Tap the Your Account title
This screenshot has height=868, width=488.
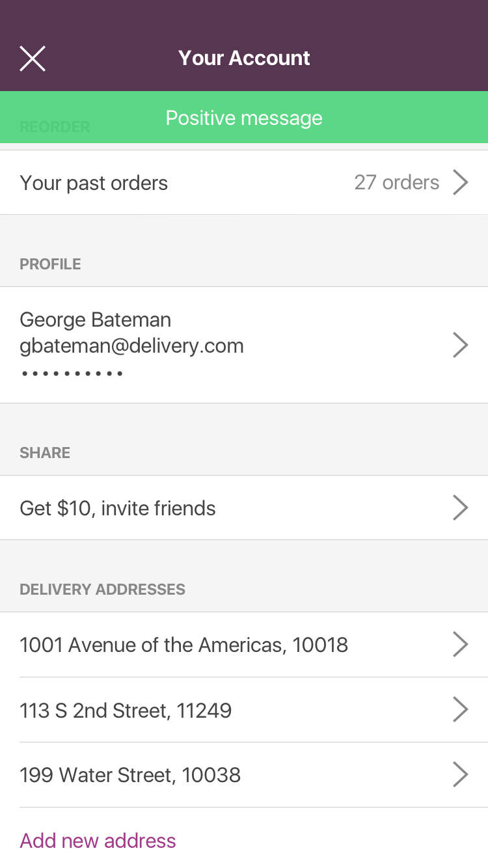click(x=244, y=58)
